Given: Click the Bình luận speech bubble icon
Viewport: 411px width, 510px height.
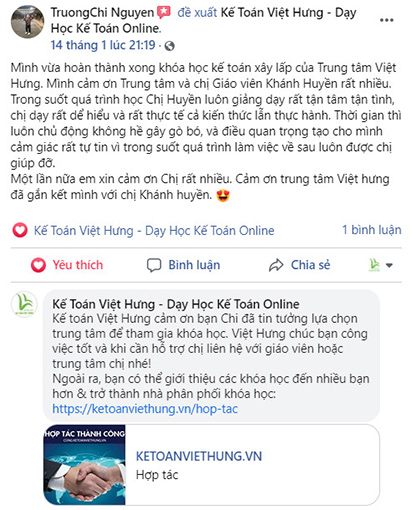Looking at the screenshot, I should (154, 265).
